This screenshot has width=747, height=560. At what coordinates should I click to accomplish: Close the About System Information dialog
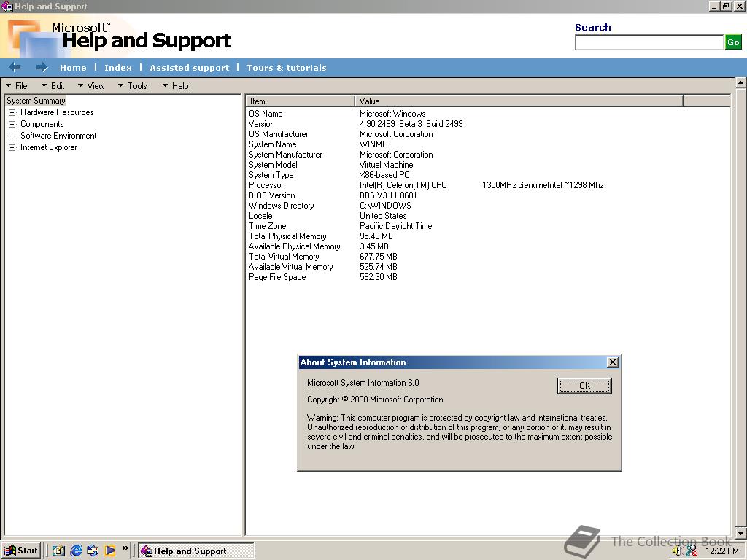click(613, 362)
